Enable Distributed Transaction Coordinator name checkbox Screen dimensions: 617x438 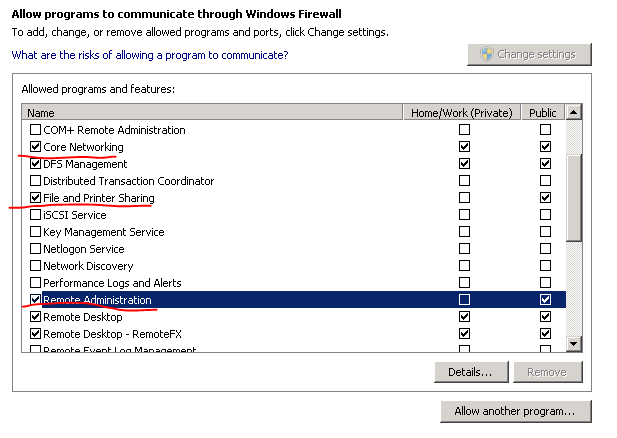(35, 181)
